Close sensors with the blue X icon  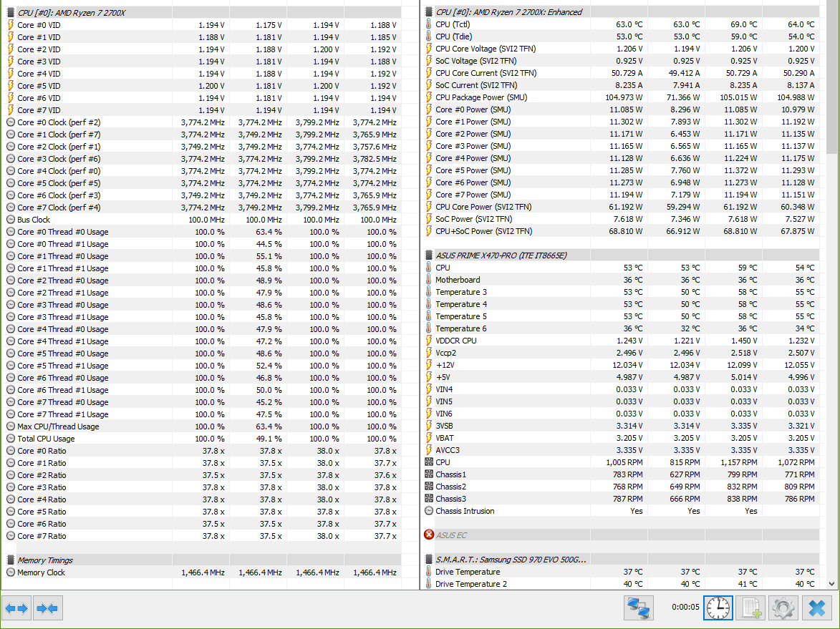click(817, 608)
